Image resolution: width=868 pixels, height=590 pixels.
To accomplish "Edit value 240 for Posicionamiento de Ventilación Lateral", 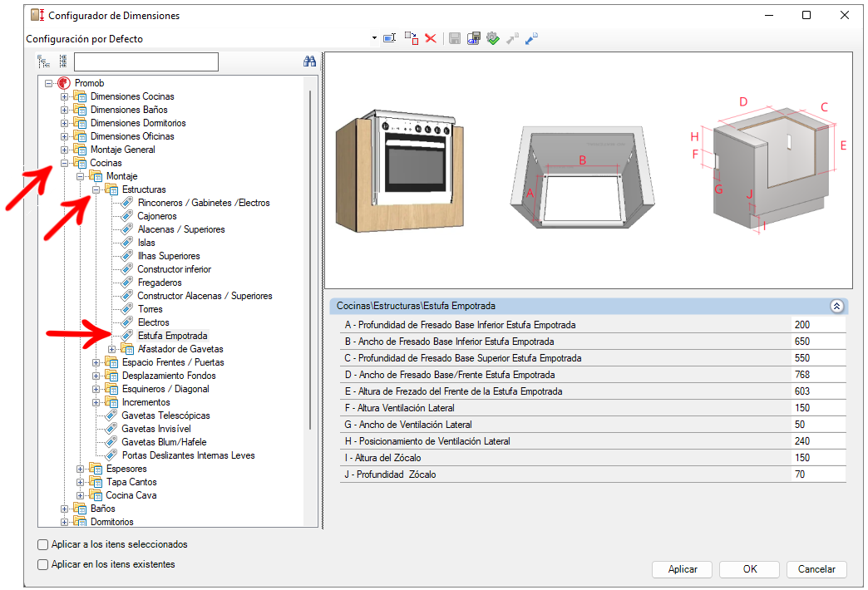I will (818, 441).
